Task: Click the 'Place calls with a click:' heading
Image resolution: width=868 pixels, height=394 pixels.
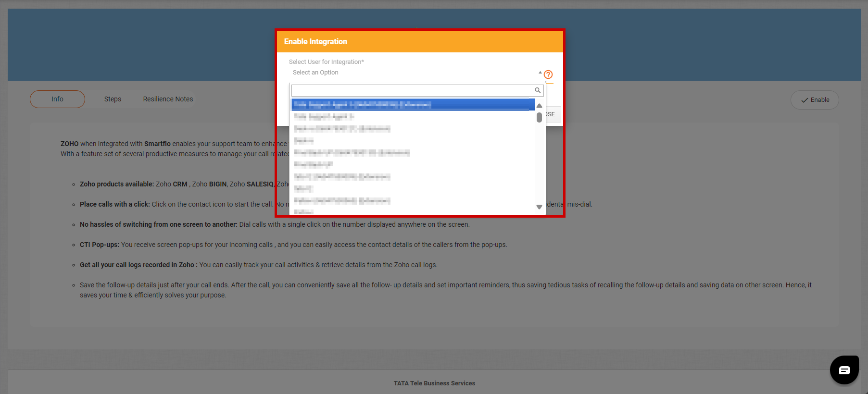Action: [115, 204]
